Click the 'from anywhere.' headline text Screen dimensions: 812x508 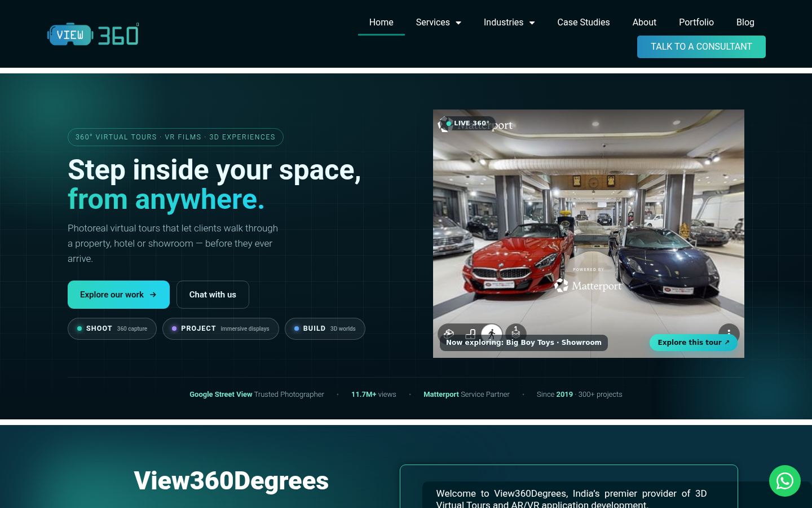pos(166,199)
